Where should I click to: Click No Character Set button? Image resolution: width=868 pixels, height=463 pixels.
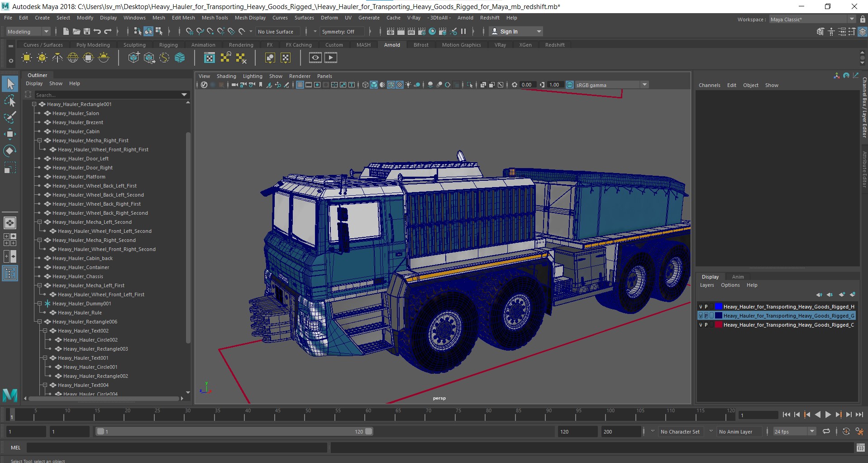click(x=680, y=432)
